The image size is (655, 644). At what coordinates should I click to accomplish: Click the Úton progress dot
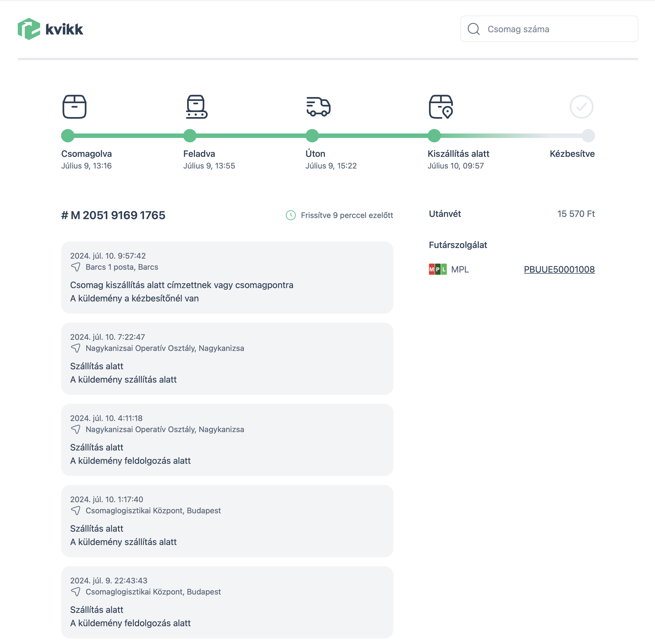point(312,136)
